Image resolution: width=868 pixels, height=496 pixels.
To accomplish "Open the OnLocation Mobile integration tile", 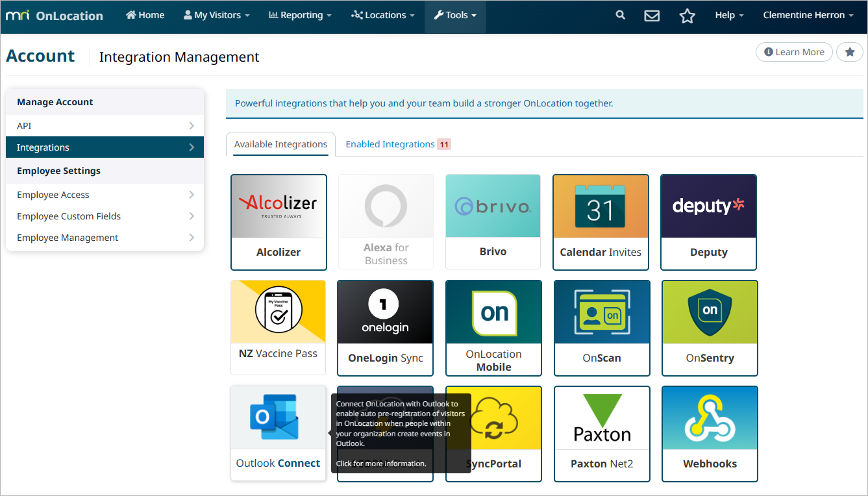I will click(493, 328).
